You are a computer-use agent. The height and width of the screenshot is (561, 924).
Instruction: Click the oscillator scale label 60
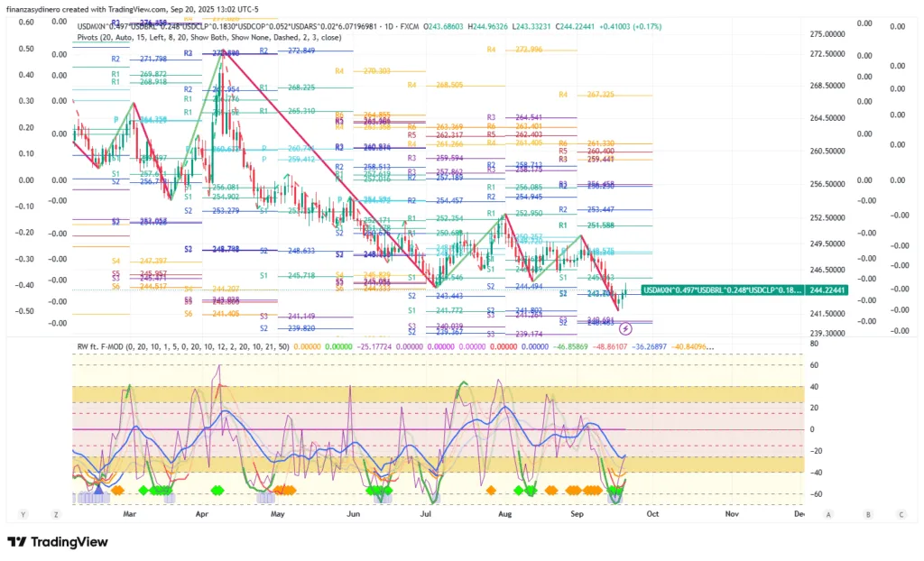click(x=815, y=365)
